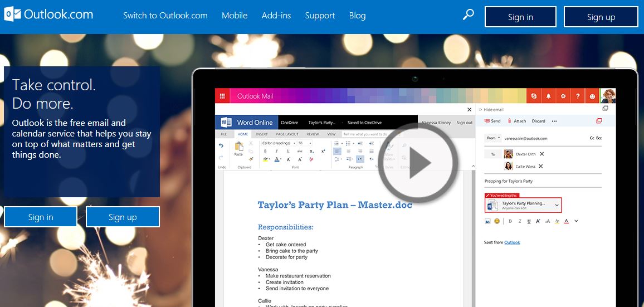This screenshot has width=644, height=307.
Task: Expand the Taylor's Party Planning attachment chevron
Action: (557, 204)
